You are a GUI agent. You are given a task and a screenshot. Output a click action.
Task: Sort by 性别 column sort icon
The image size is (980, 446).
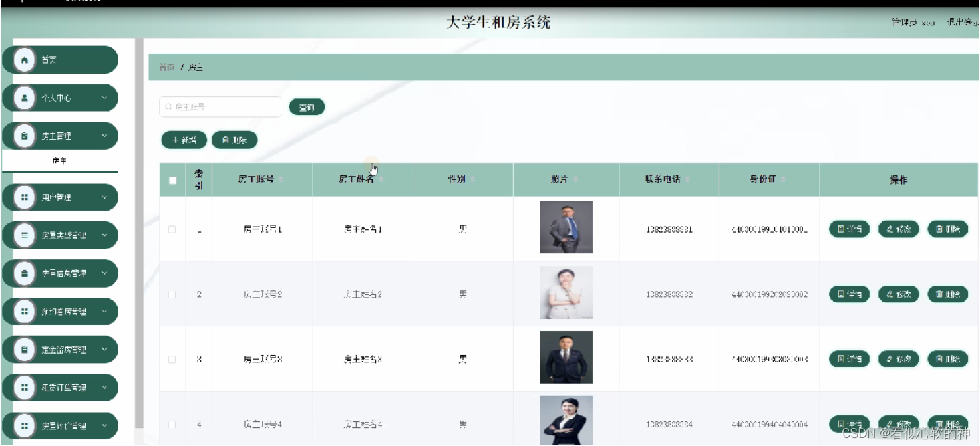coord(472,179)
